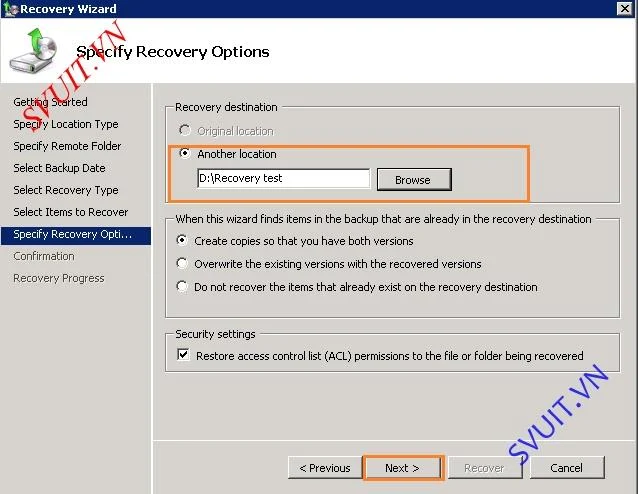Click the Recover button

click(484, 468)
